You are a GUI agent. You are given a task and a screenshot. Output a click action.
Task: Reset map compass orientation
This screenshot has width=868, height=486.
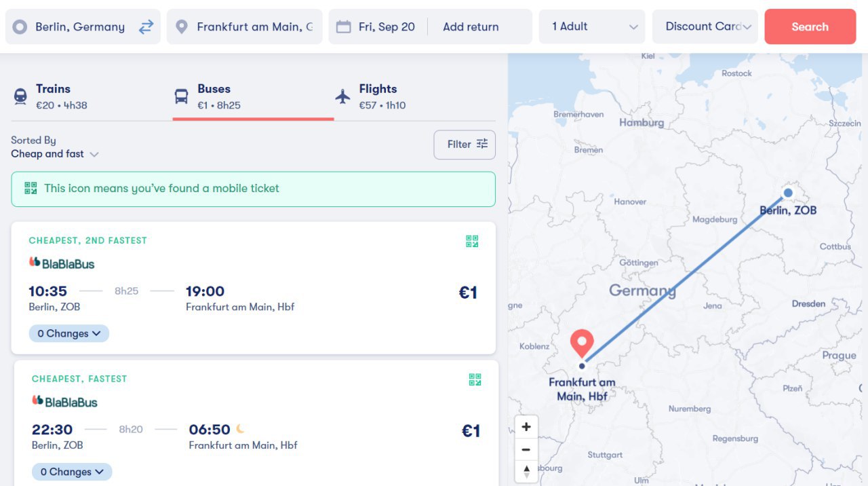526,472
